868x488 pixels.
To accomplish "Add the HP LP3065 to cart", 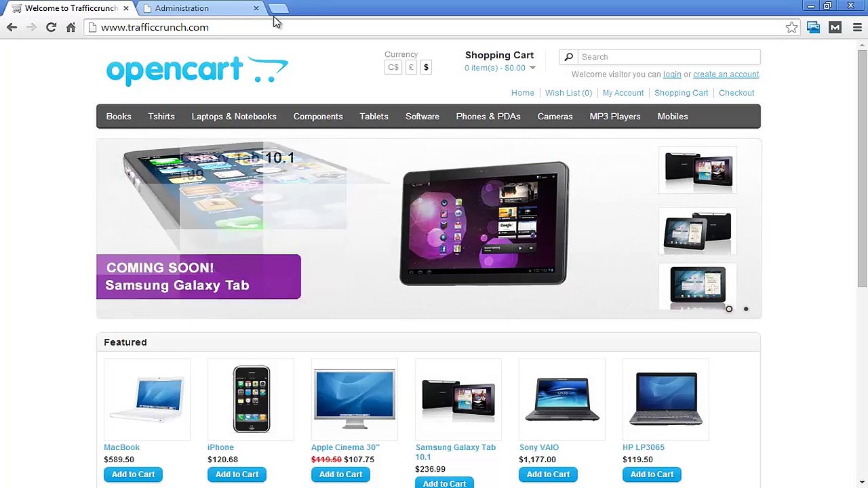I will [652, 474].
